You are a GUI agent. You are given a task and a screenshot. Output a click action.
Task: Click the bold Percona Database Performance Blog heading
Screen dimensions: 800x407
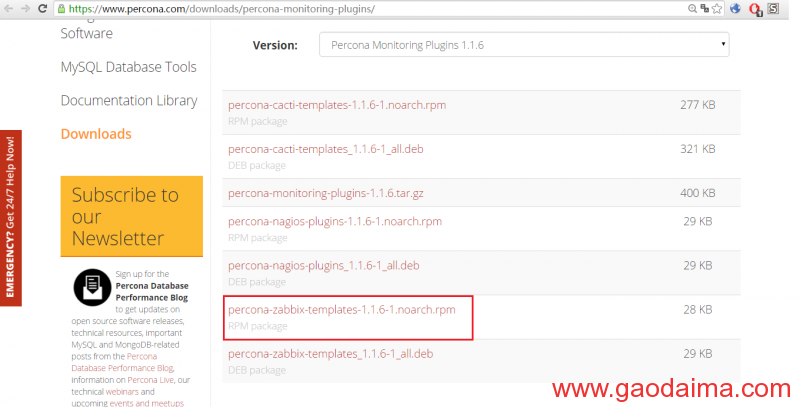tap(152, 292)
